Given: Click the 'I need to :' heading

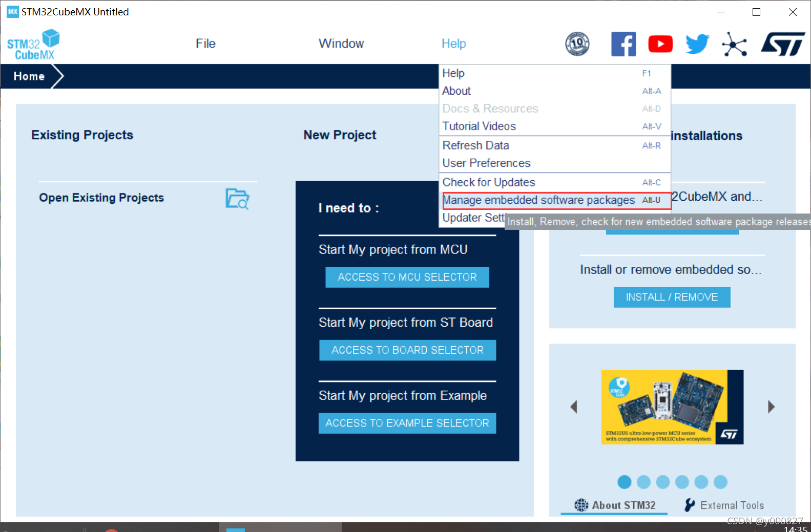Looking at the screenshot, I should click(348, 208).
